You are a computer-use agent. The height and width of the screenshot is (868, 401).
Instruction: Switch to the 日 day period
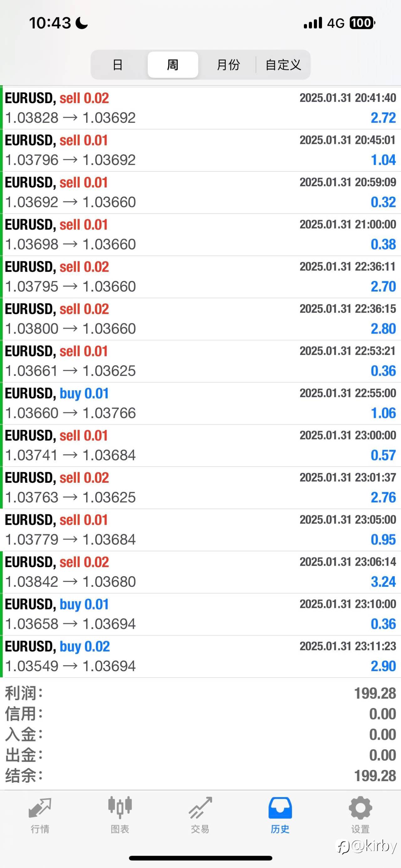click(117, 65)
